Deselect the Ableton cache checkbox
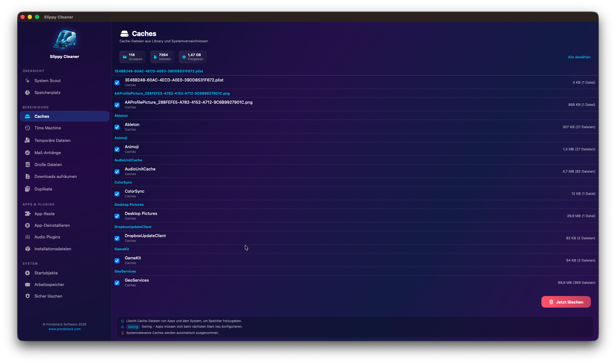 pos(117,127)
